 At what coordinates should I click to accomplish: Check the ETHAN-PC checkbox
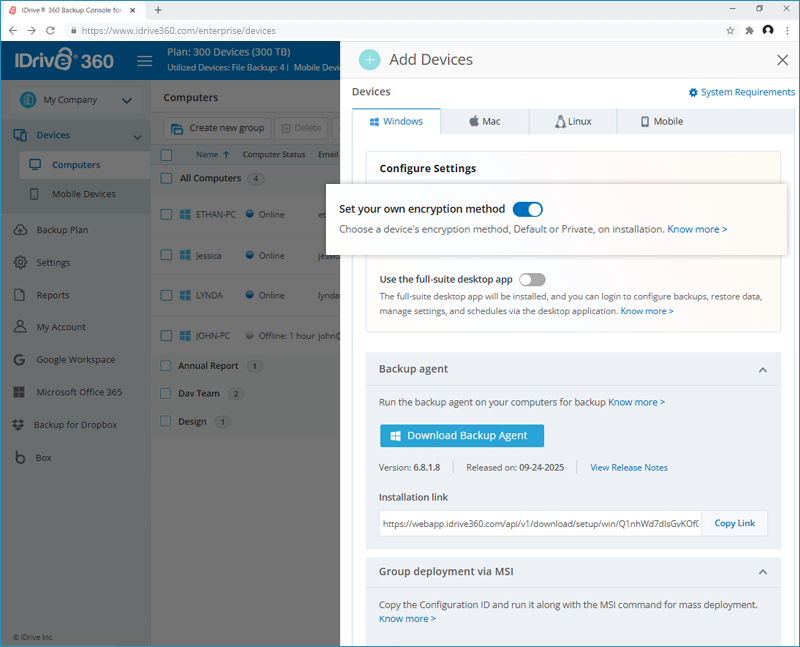pyautogui.click(x=167, y=214)
